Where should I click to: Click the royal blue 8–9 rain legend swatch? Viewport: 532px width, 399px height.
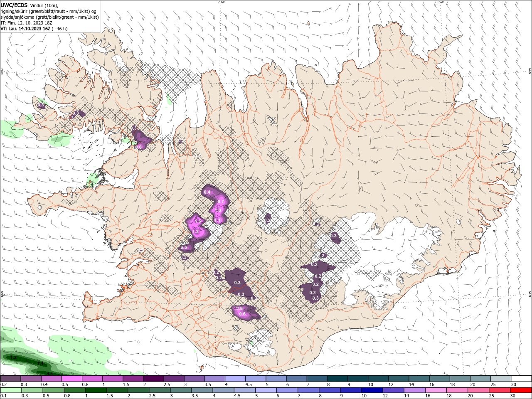coord(329,390)
